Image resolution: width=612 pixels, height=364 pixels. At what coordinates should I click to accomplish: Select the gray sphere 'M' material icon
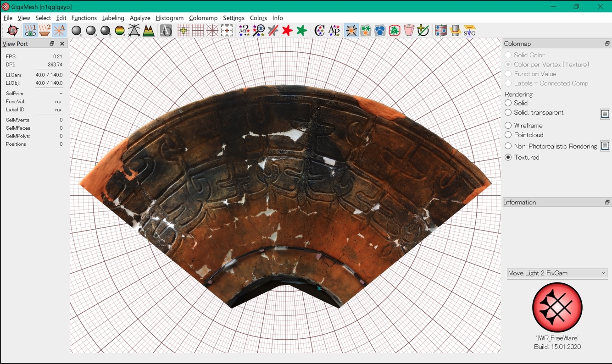pyautogui.click(x=77, y=31)
